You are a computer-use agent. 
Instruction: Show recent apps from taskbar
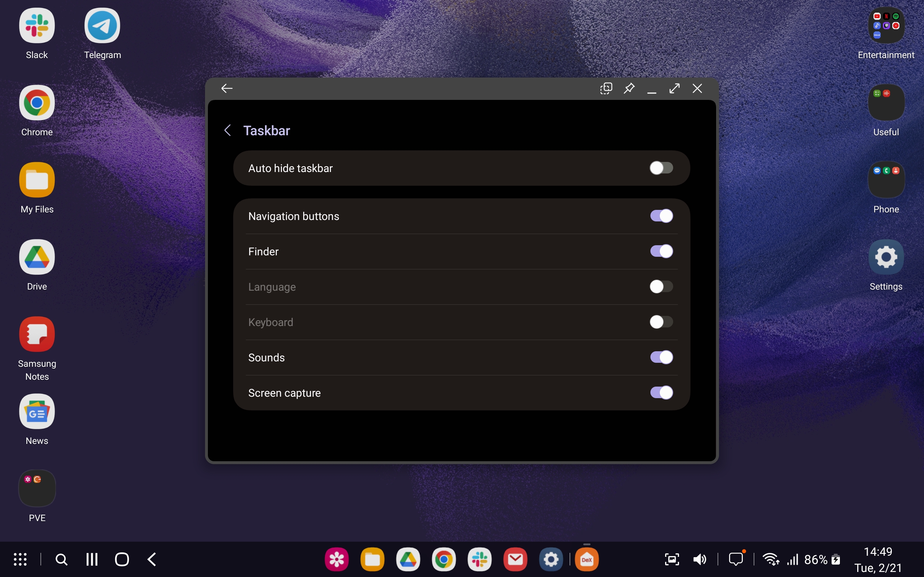[x=92, y=559]
